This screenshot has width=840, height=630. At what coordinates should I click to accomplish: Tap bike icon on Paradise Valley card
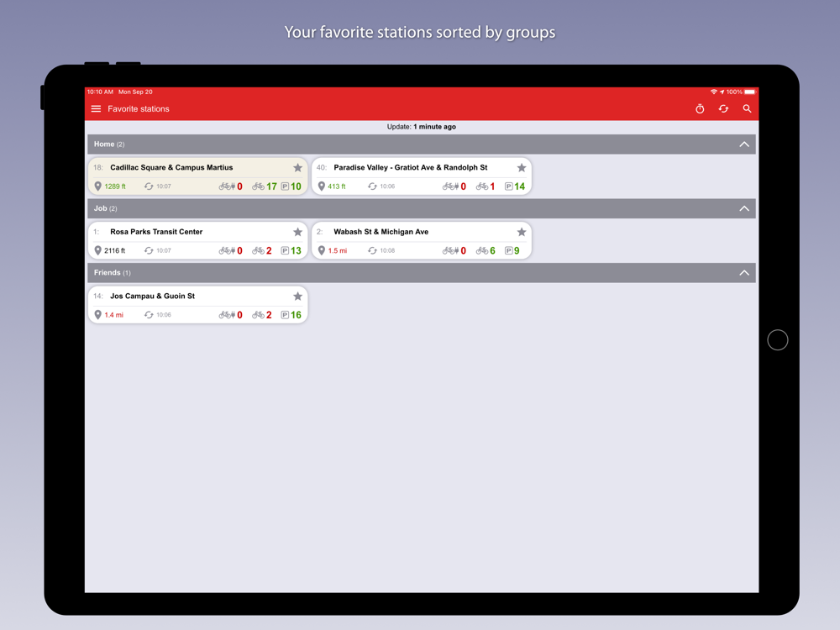482,186
